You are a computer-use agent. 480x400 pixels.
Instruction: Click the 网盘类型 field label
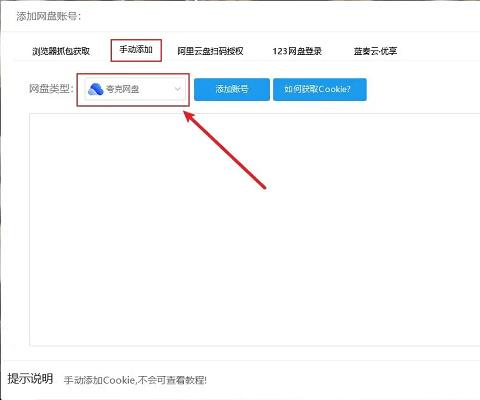point(51,89)
